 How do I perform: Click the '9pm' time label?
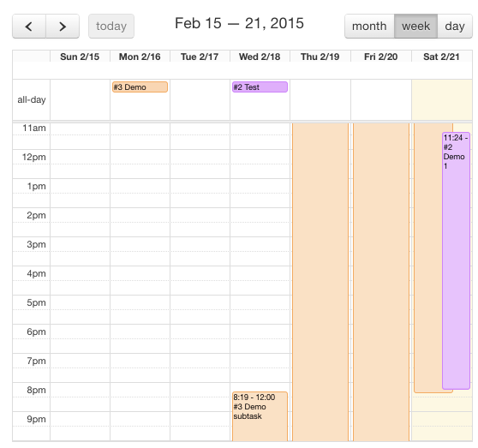(x=36, y=419)
